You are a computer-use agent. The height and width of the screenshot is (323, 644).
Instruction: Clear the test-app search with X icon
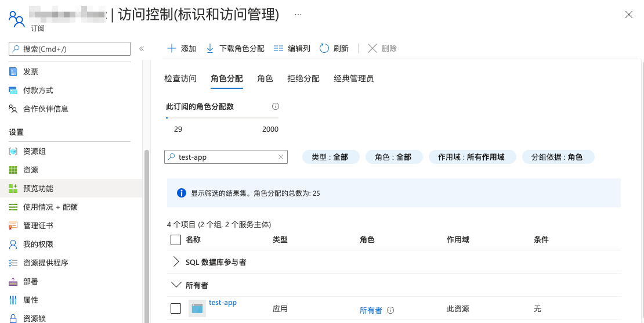tap(281, 157)
